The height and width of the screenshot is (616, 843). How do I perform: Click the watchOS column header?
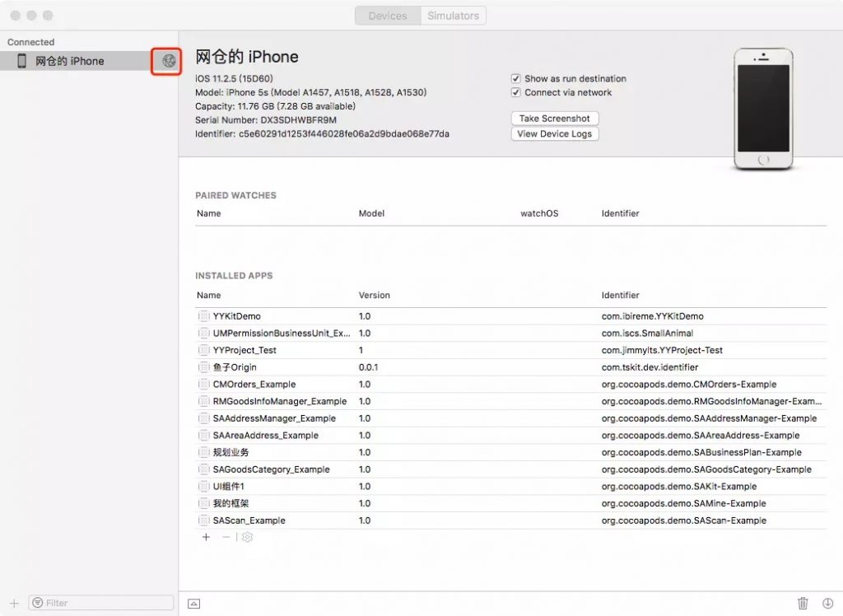click(539, 213)
